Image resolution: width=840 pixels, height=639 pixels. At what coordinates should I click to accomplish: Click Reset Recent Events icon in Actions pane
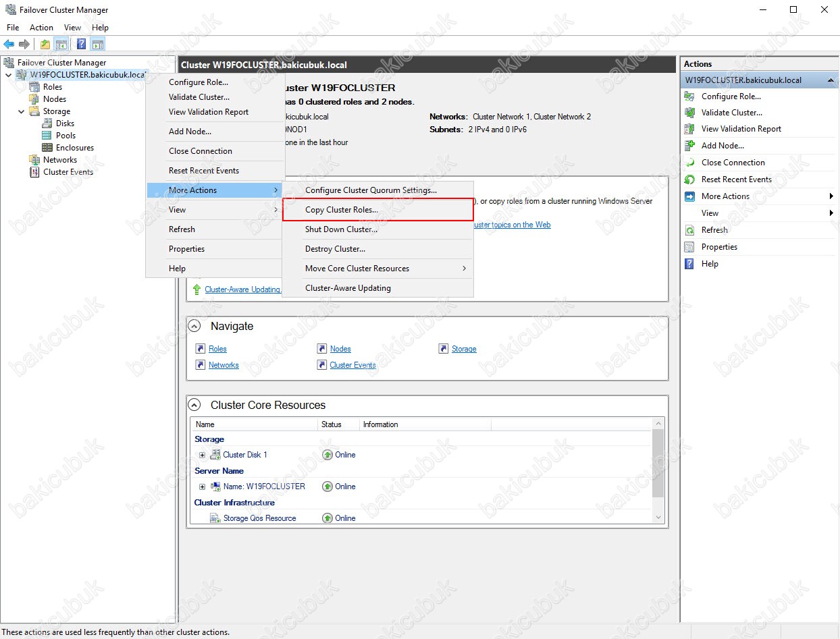tap(689, 179)
